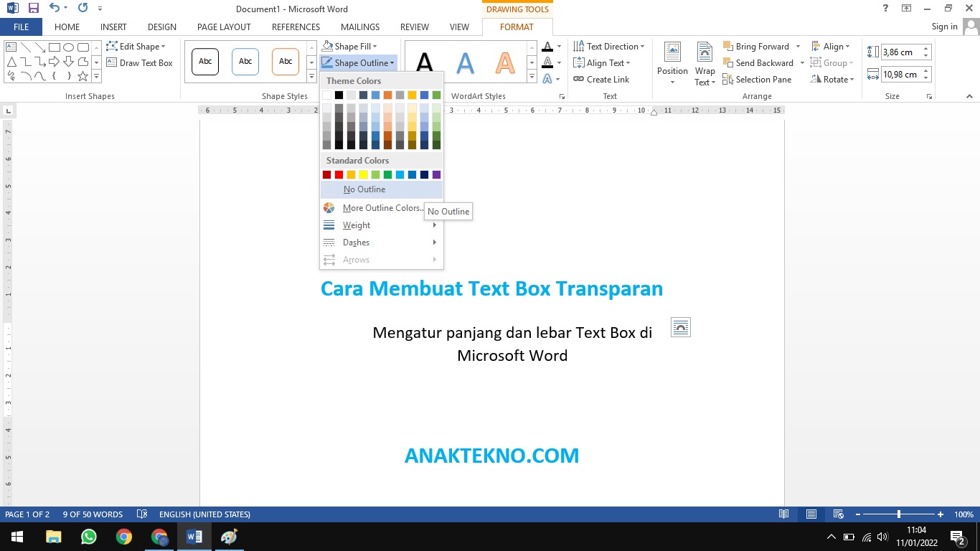Switch to the HOME tab
The height and width of the screenshot is (551, 980).
tap(67, 27)
